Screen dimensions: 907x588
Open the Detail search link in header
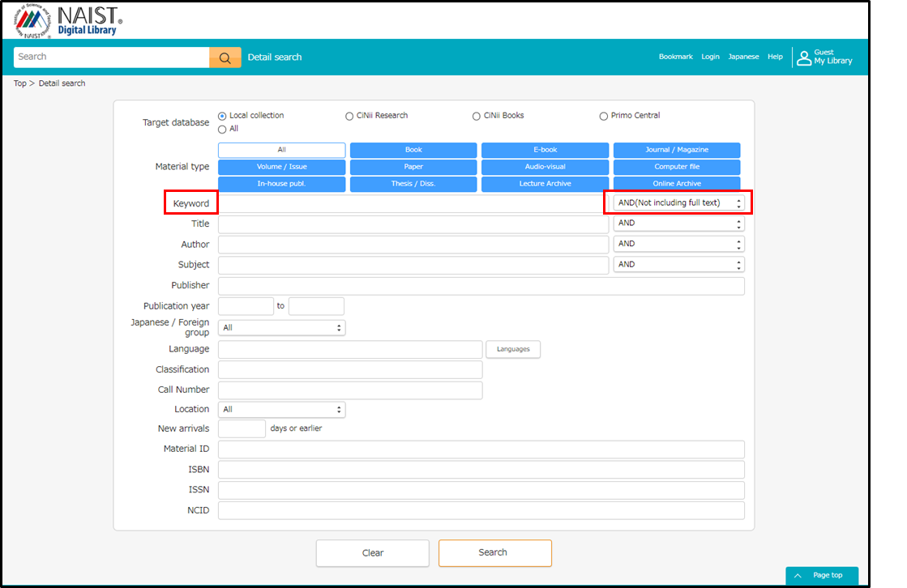click(275, 58)
